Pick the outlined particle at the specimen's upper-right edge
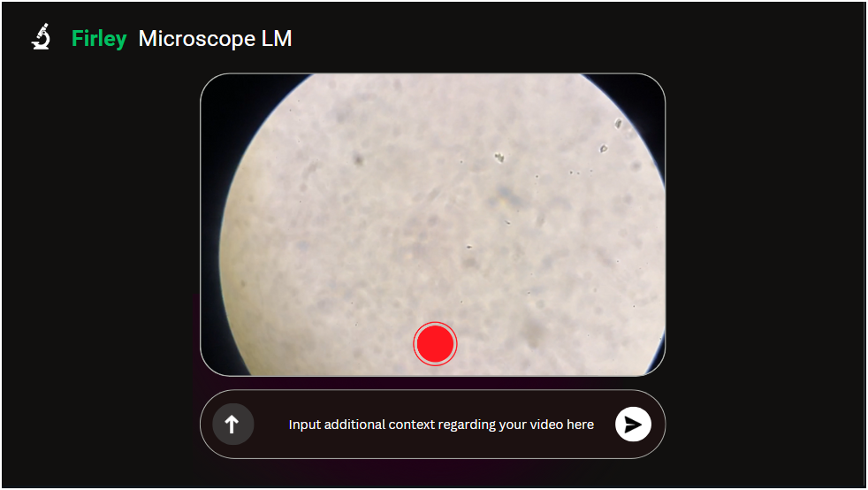Viewport: 868px width, 490px height. [618, 124]
